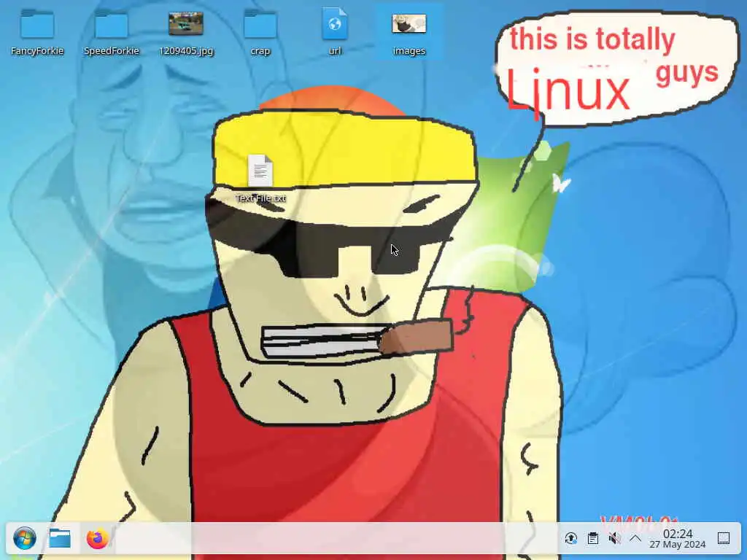Open the clipboard tray icon
747x560 pixels.
(593, 539)
